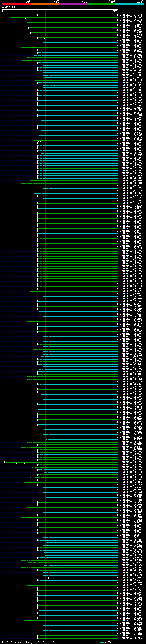Select hit UniRef100_Q9D2U9
The width and height of the screenshot is (146, 644).
pyautogui.click(x=131, y=593)
